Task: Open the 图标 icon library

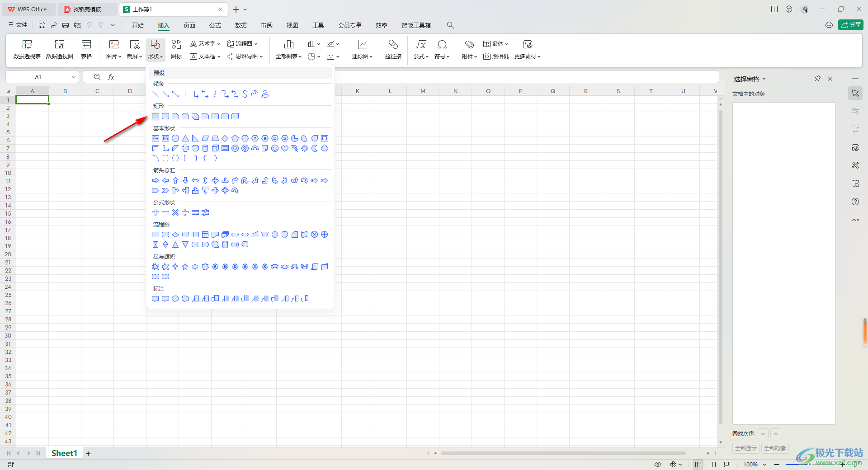Action: 176,49
